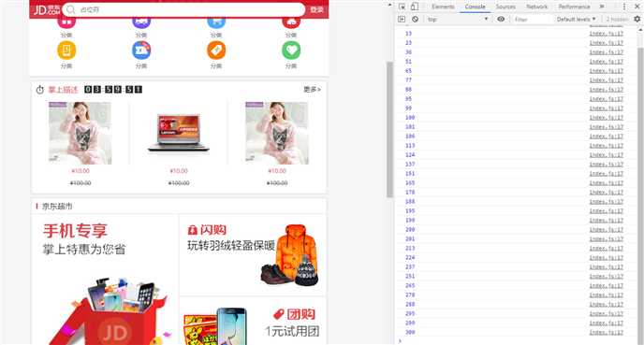Click the console value 77
Image resolution: width=644 pixels, height=345 pixels.
pos(408,80)
